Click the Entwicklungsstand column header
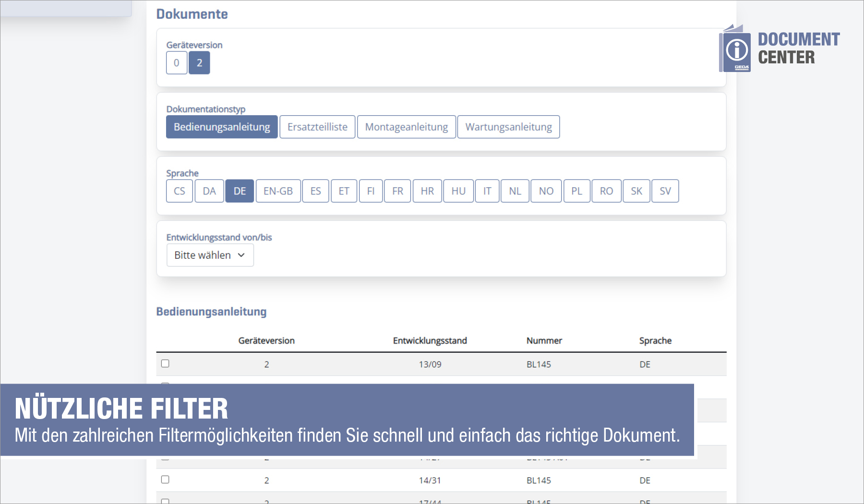This screenshot has height=504, width=864. point(430,340)
